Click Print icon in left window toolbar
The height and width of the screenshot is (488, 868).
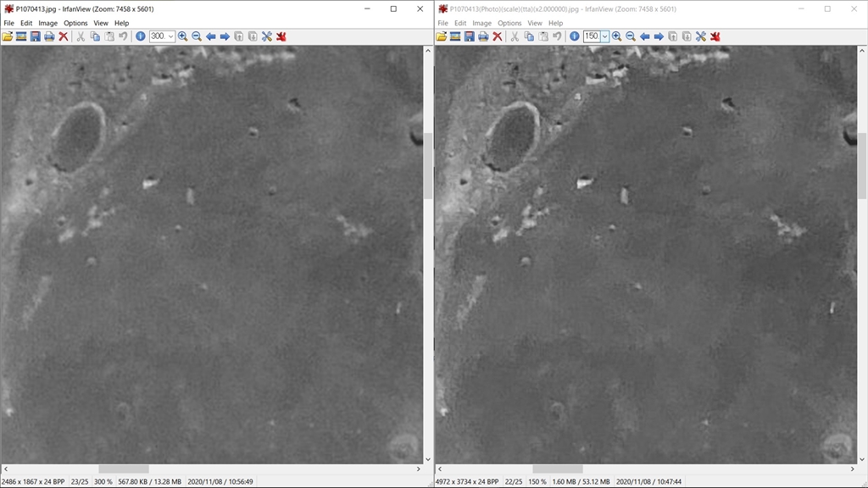point(49,36)
